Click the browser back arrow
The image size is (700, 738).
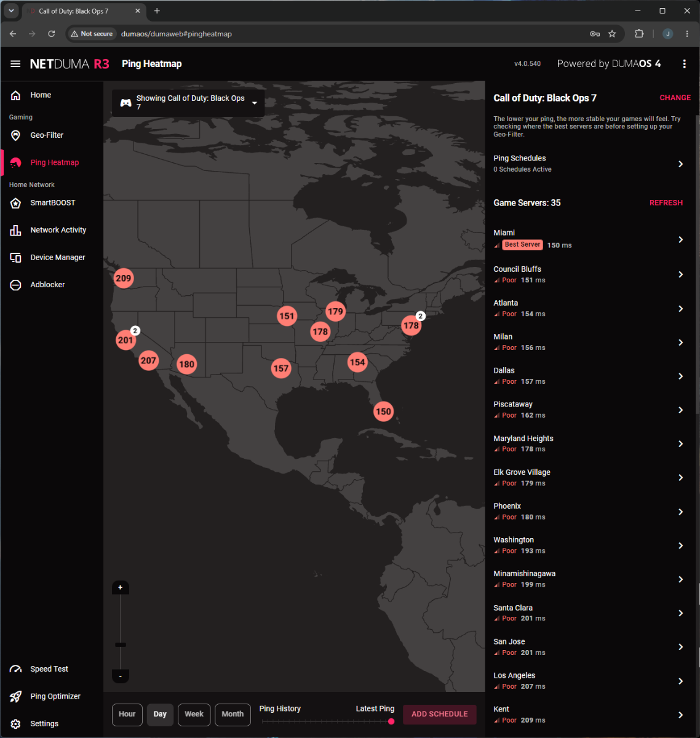(x=13, y=34)
